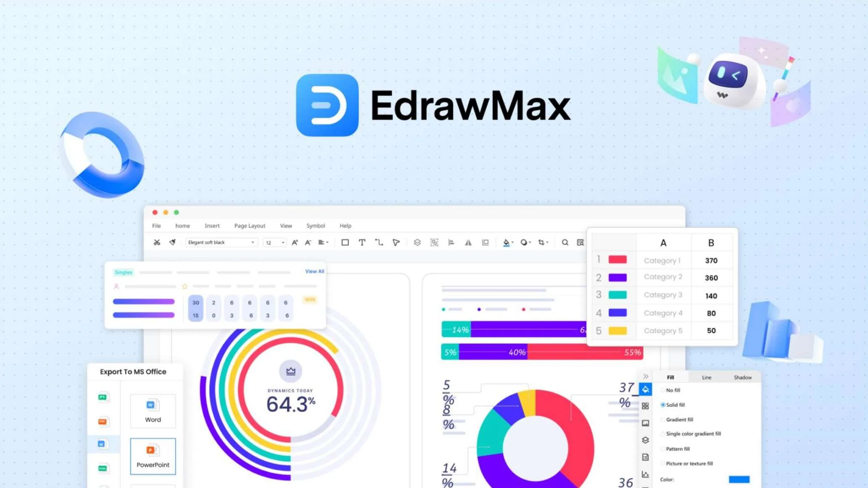Enable Solid fill radio button

point(663,405)
